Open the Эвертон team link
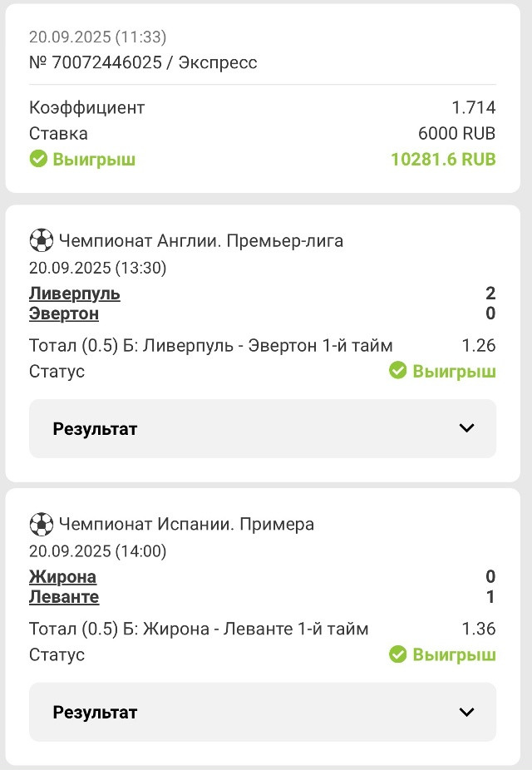This screenshot has width=532, height=770. 64,313
